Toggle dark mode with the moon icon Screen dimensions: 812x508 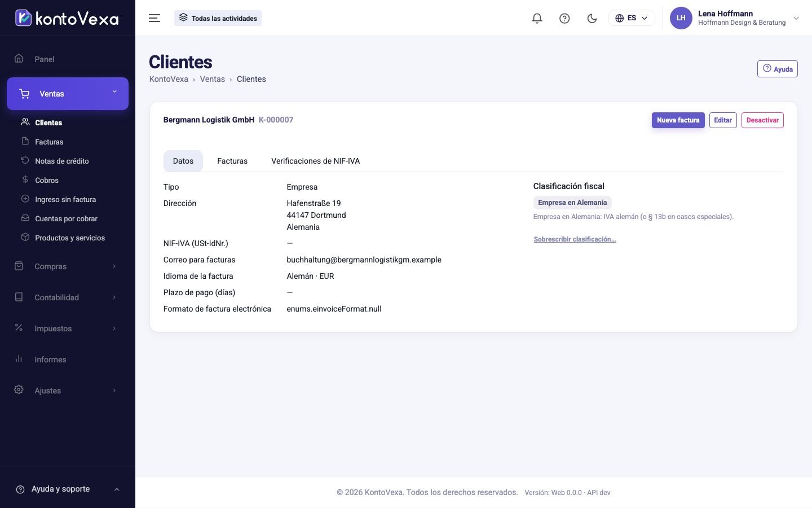click(592, 18)
